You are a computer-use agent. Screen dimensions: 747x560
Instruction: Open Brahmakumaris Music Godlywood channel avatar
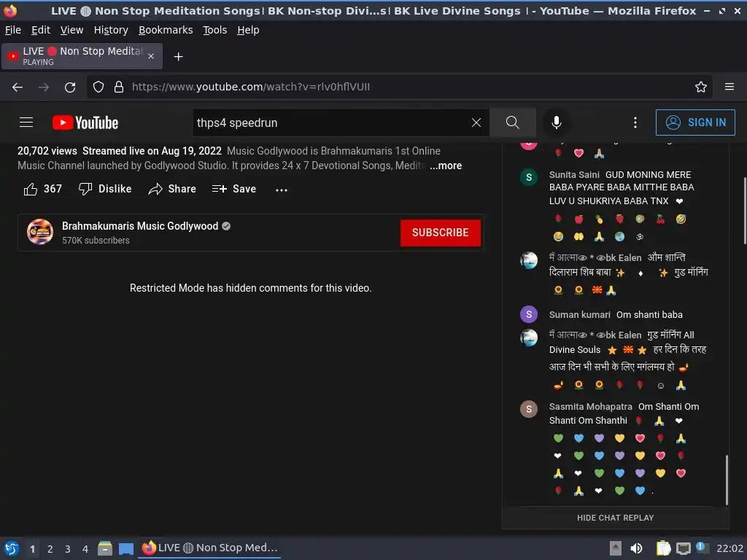(40, 232)
